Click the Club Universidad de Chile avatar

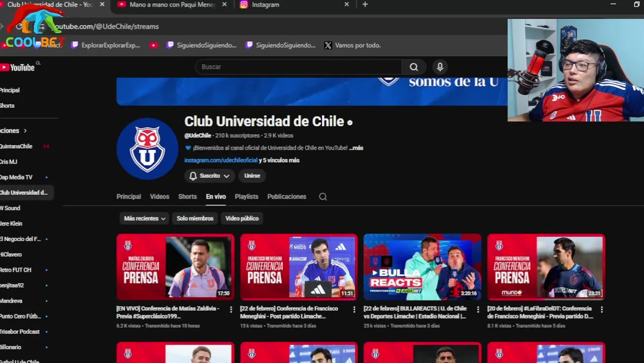[147, 149]
